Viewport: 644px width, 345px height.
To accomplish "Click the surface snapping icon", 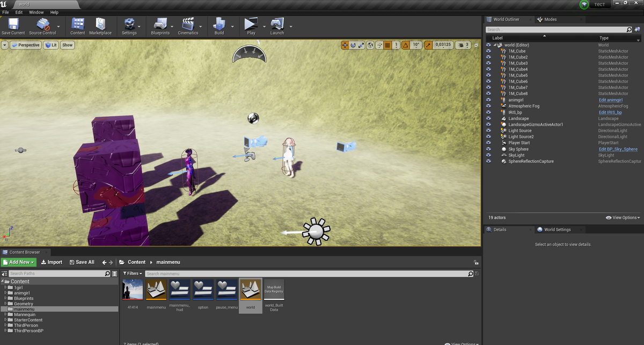I will (x=379, y=45).
